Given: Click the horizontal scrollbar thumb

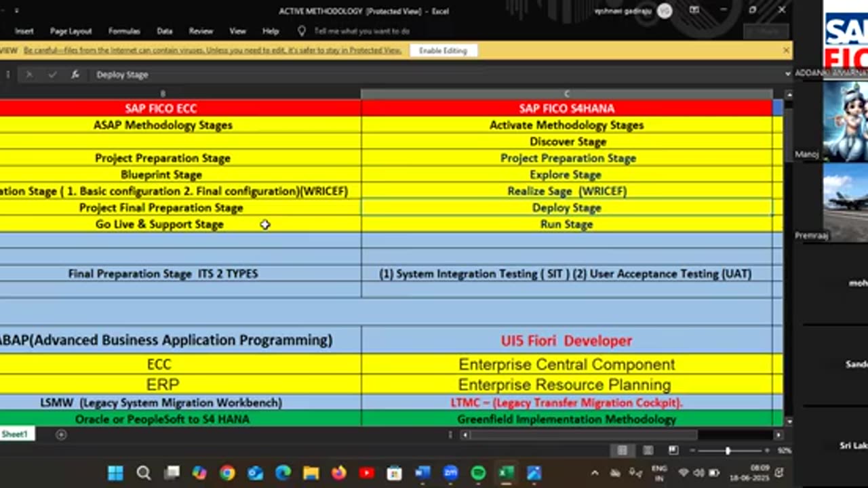Looking at the screenshot, I should 583,434.
